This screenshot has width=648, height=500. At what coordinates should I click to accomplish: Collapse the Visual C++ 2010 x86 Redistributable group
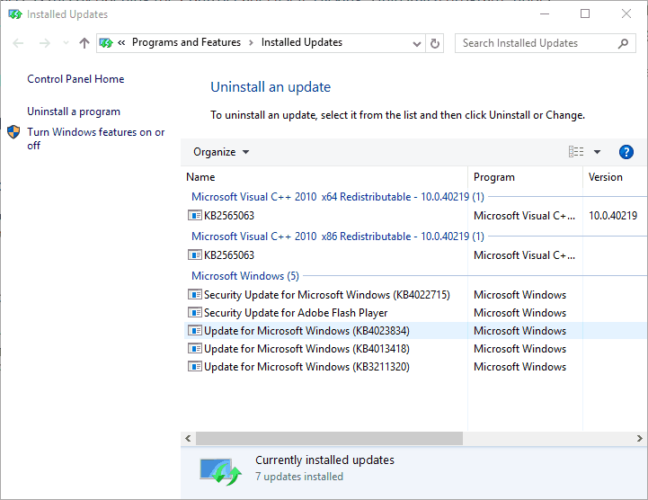[338, 236]
